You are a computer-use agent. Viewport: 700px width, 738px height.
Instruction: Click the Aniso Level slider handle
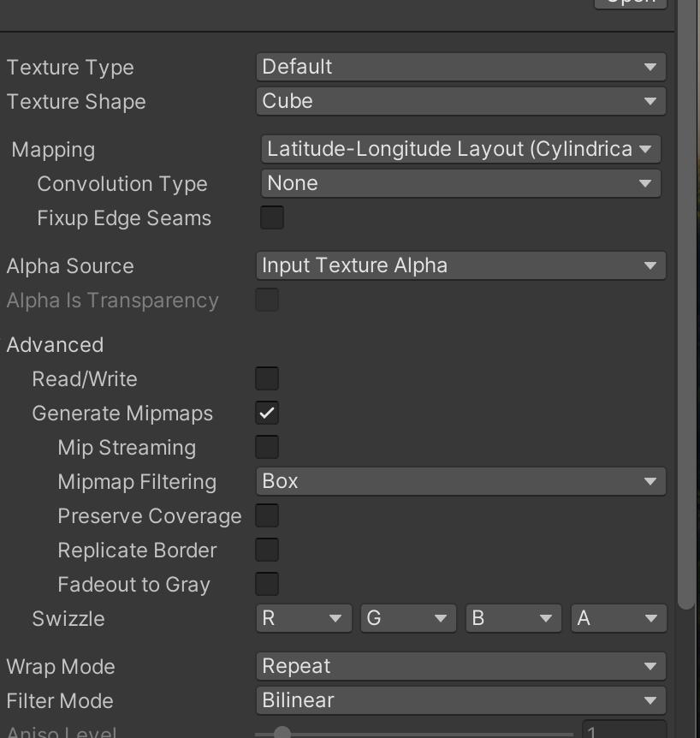(282, 732)
